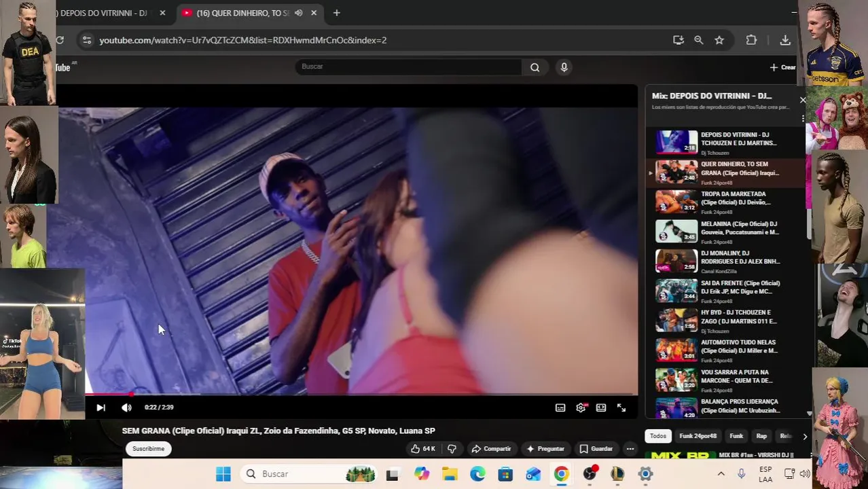Screen dimensions: 868x489
Task: Select the Rap filter chip
Action: click(761, 436)
